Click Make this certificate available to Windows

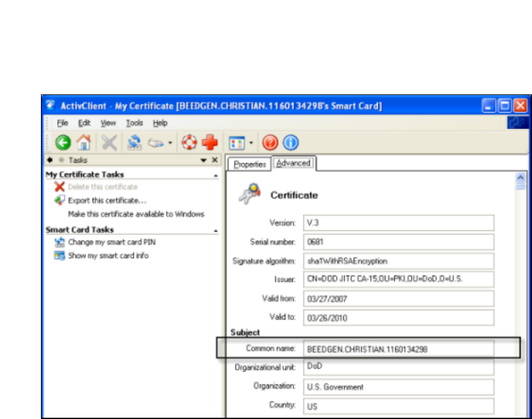click(136, 214)
